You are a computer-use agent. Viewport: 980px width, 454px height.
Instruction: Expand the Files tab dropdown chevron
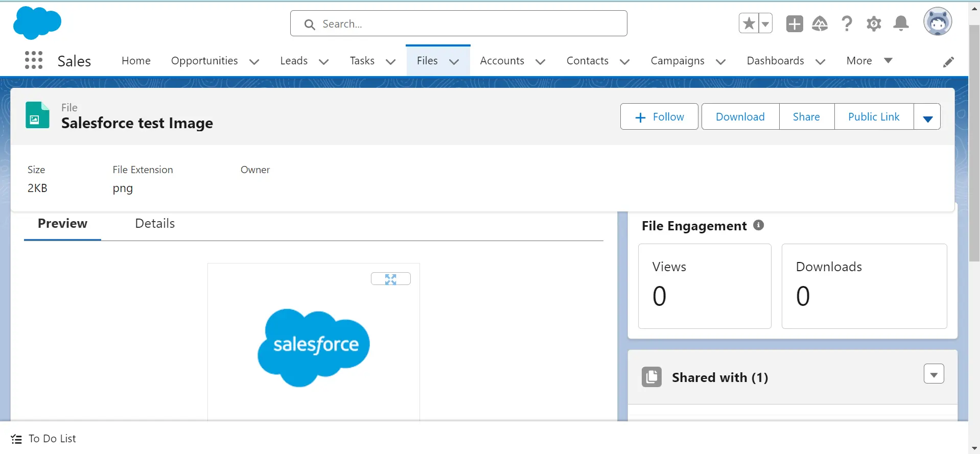pyautogui.click(x=454, y=62)
